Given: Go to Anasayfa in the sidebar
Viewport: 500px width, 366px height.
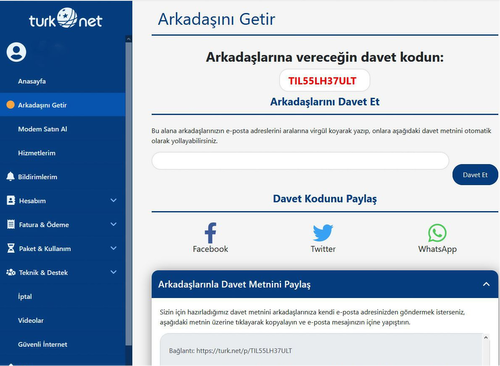Looking at the screenshot, I should (32, 81).
